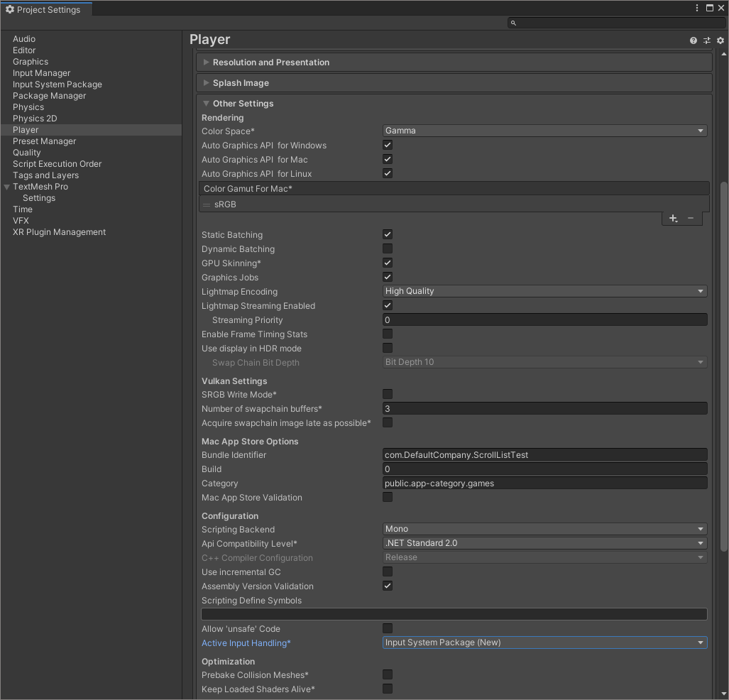Open the window's three-dot options menu
This screenshot has width=729, height=700.
698,9
